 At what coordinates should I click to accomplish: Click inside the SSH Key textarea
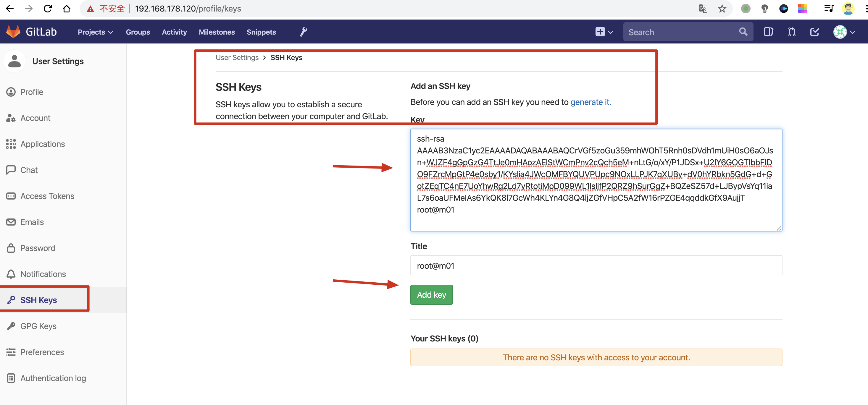click(596, 180)
